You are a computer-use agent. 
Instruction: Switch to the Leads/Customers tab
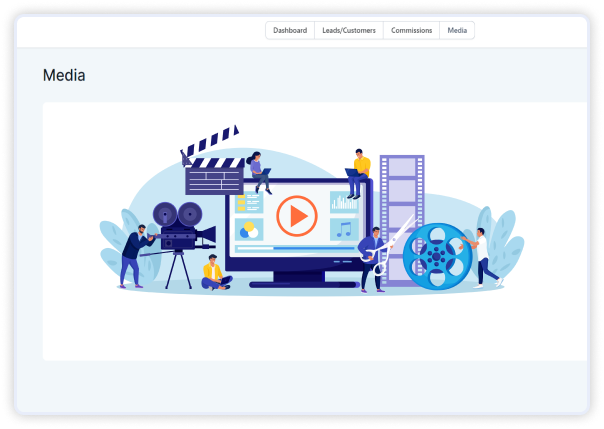click(349, 31)
